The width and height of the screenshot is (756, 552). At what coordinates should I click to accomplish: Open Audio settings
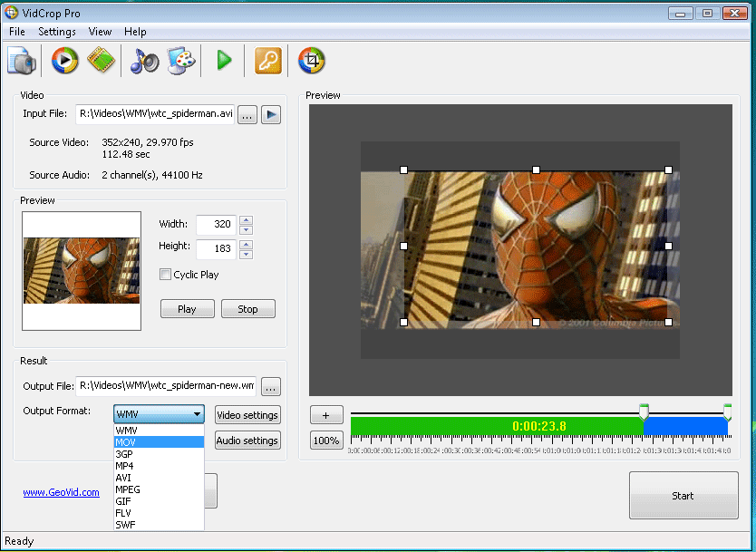(247, 441)
